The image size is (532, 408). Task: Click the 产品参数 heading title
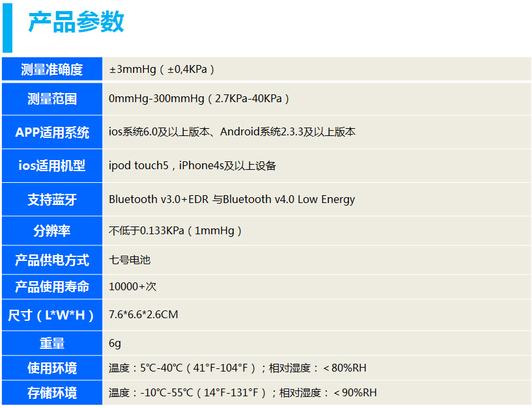coord(76,23)
